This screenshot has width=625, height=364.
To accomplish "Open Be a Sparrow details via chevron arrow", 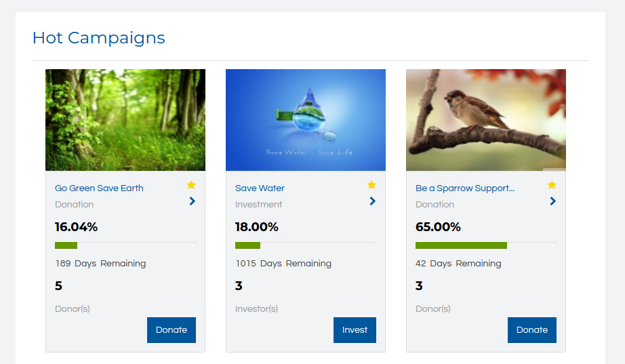I will (x=552, y=201).
